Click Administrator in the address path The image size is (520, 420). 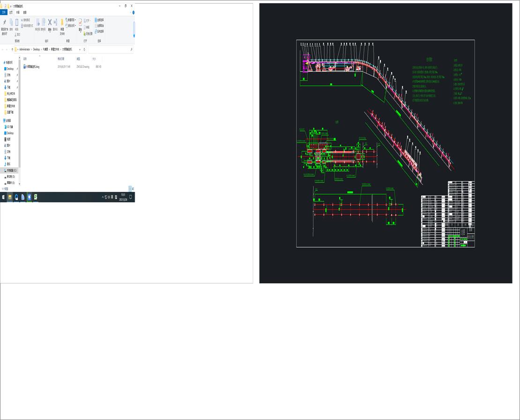tap(24, 49)
